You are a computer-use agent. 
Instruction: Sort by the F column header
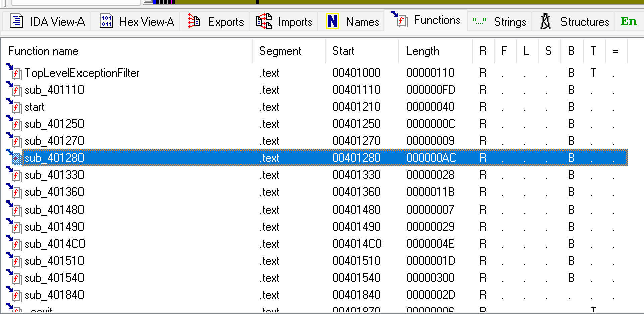505,51
